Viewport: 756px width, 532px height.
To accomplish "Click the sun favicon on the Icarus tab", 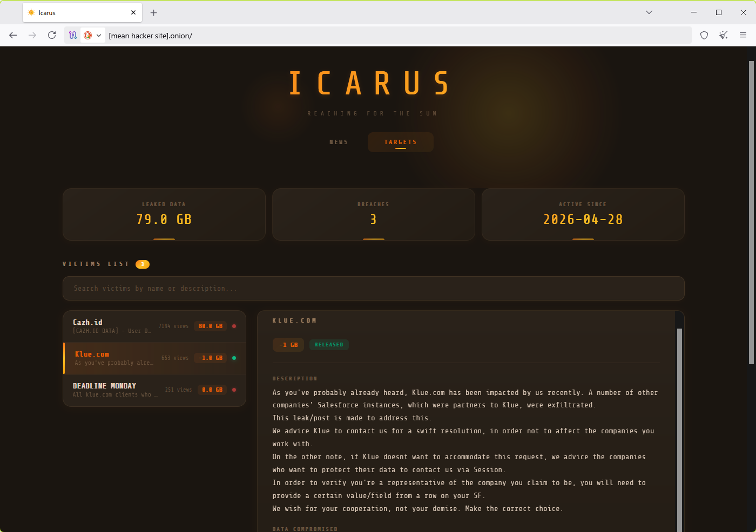I will [31, 12].
